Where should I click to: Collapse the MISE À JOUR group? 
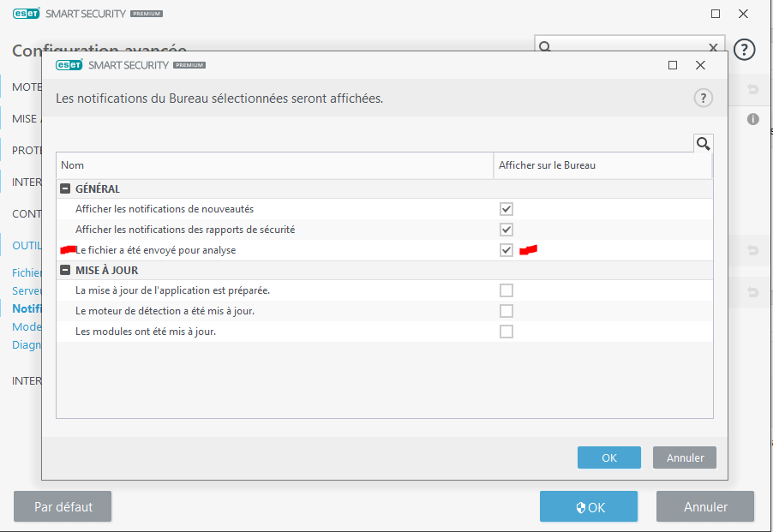[x=64, y=271]
